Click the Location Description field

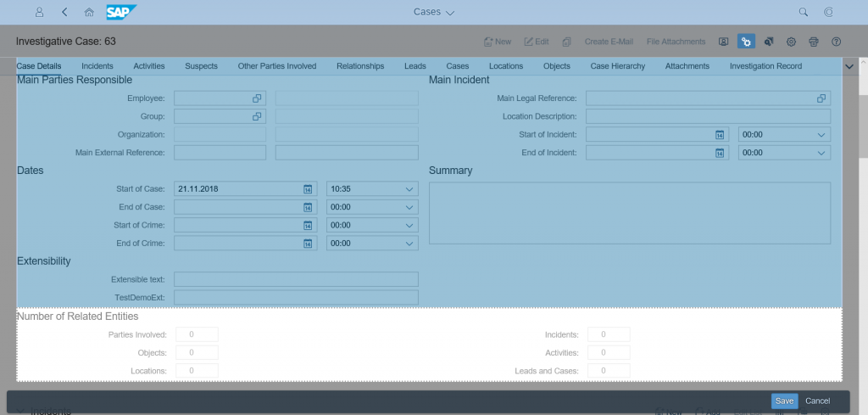pyautogui.click(x=708, y=116)
